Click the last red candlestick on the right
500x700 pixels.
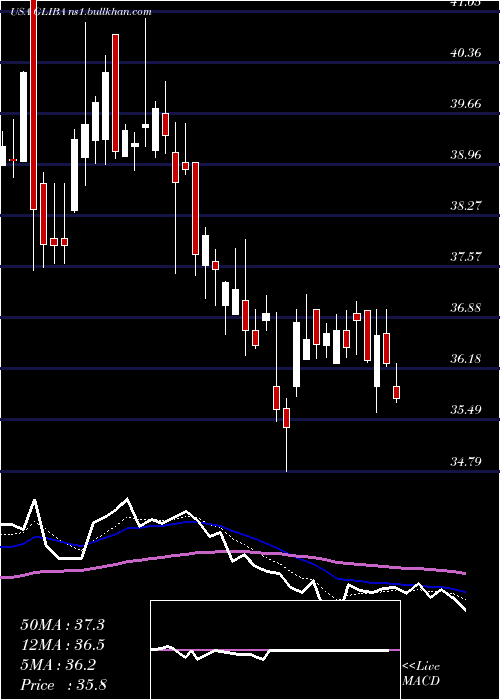[396, 392]
